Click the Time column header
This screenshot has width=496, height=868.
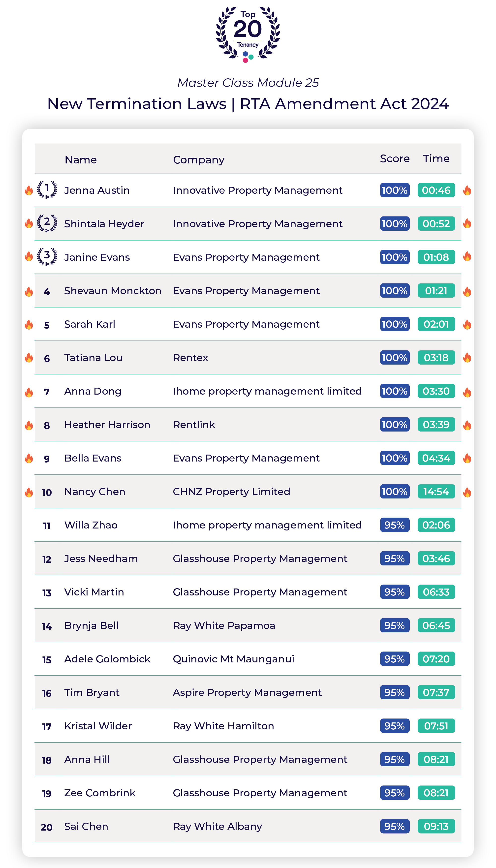(436, 158)
